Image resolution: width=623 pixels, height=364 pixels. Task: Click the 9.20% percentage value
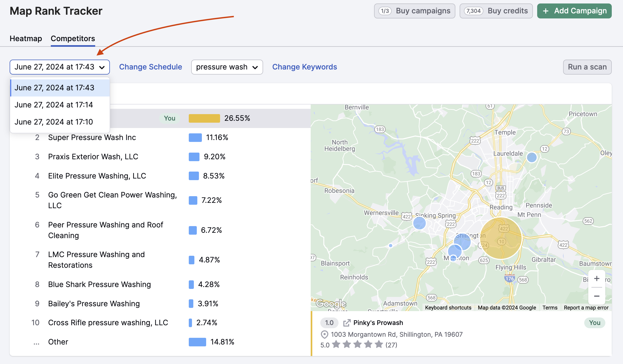point(214,157)
